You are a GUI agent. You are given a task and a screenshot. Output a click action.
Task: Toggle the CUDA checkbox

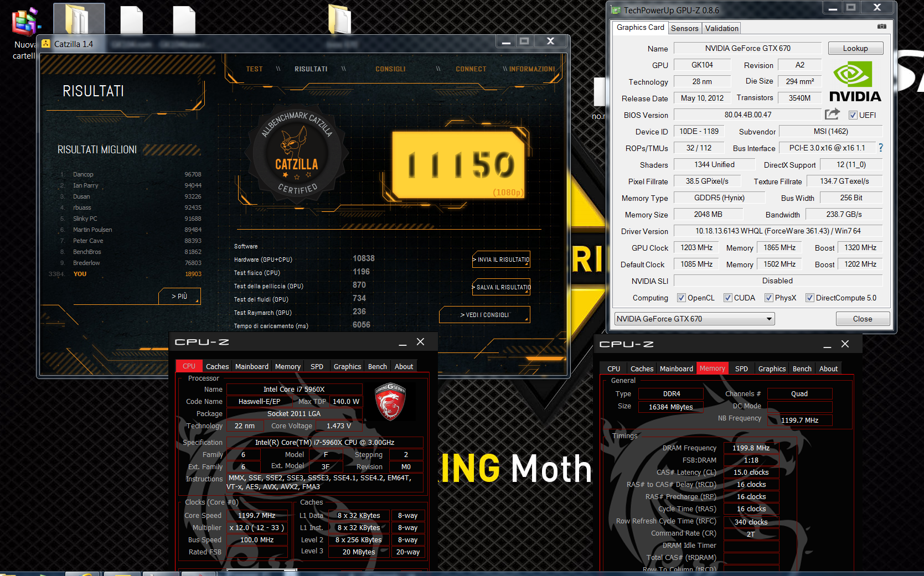click(728, 298)
